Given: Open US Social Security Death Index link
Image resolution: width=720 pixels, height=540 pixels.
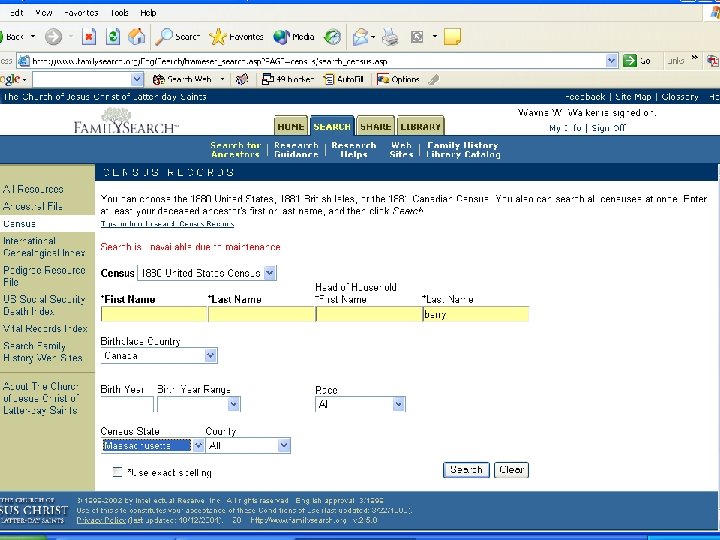Looking at the screenshot, I should point(44,305).
